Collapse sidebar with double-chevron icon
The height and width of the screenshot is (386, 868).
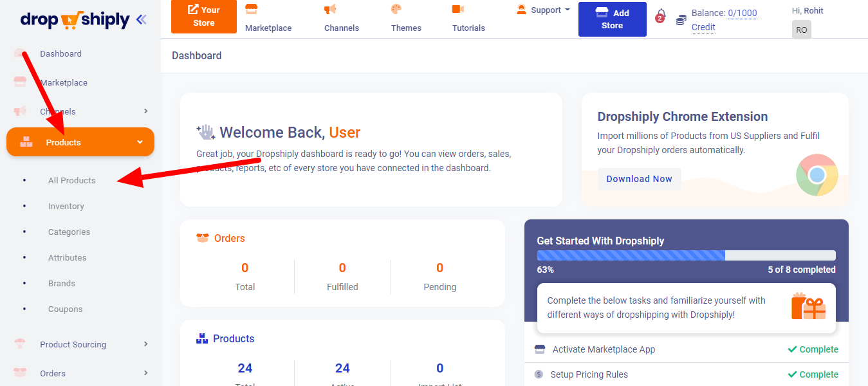141,20
